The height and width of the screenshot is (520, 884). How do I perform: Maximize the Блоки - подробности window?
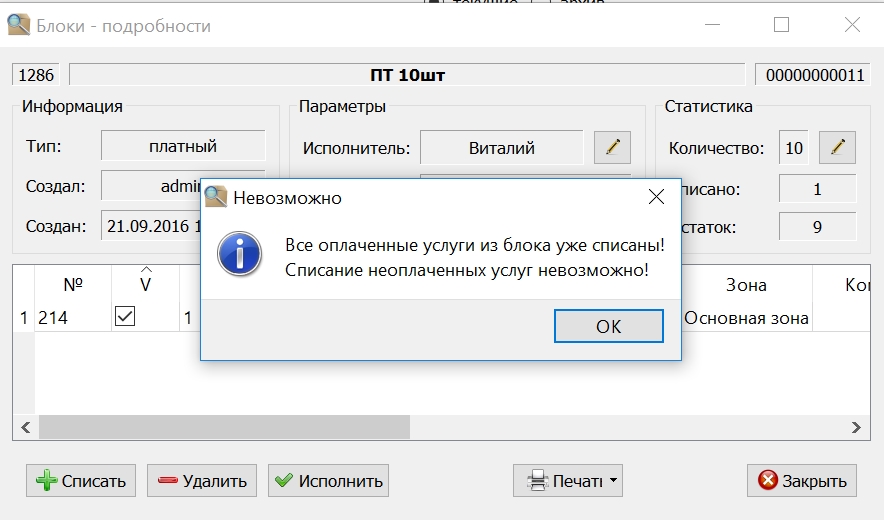click(781, 24)
